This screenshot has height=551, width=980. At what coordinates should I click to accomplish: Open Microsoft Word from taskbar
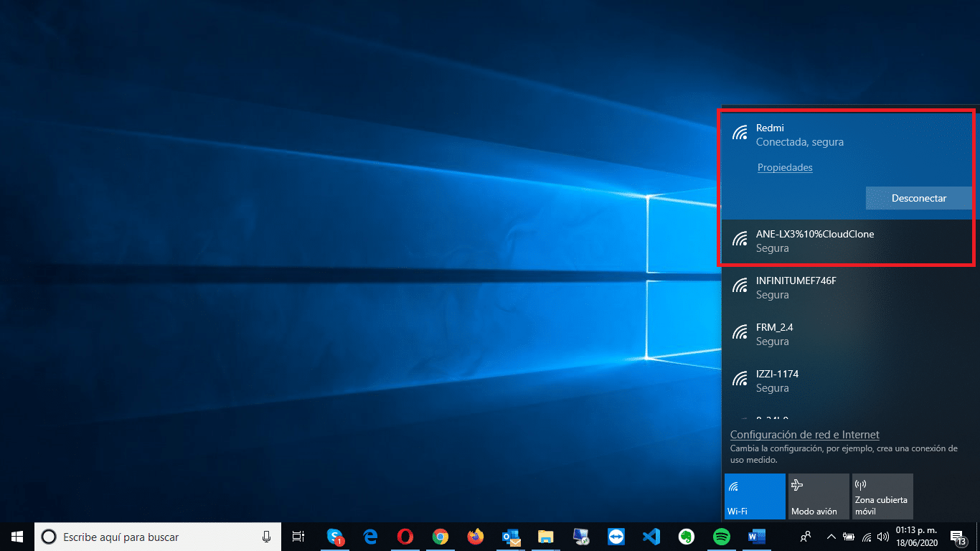(x=756, y=537)
